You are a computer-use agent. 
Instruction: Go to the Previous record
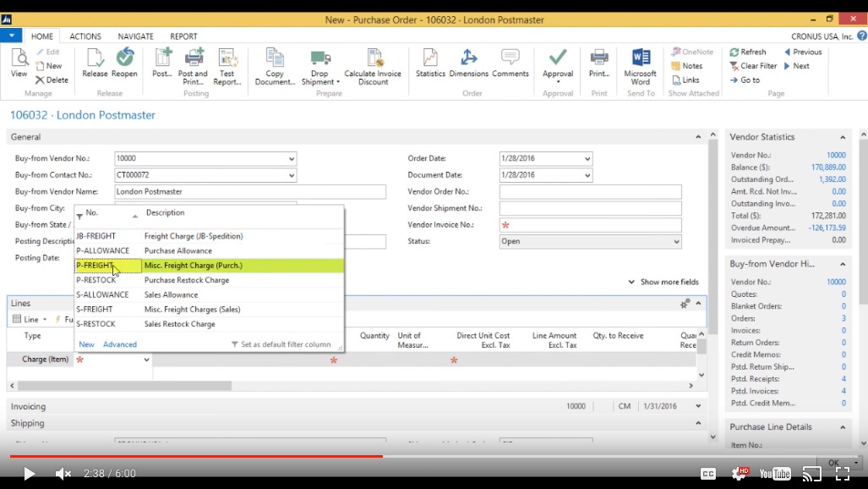(803, 52)
